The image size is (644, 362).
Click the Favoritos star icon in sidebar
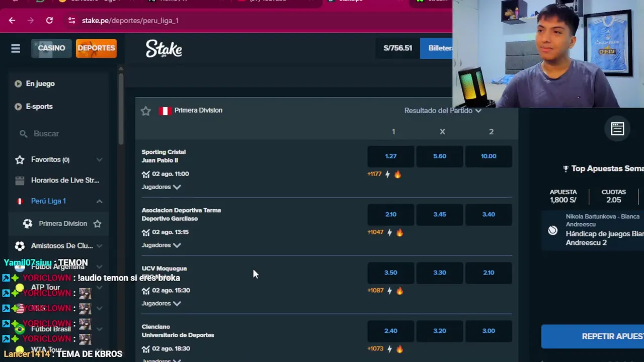pyautogui.click(x=20, y=160)
